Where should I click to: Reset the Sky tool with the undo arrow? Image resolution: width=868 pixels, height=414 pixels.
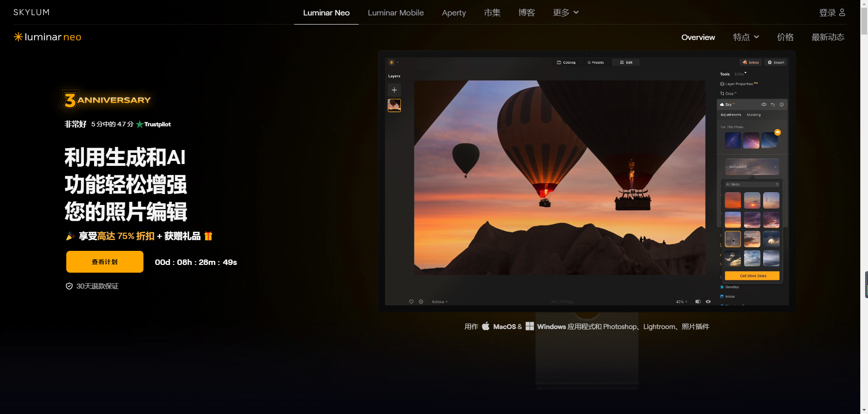coord(773,105)
